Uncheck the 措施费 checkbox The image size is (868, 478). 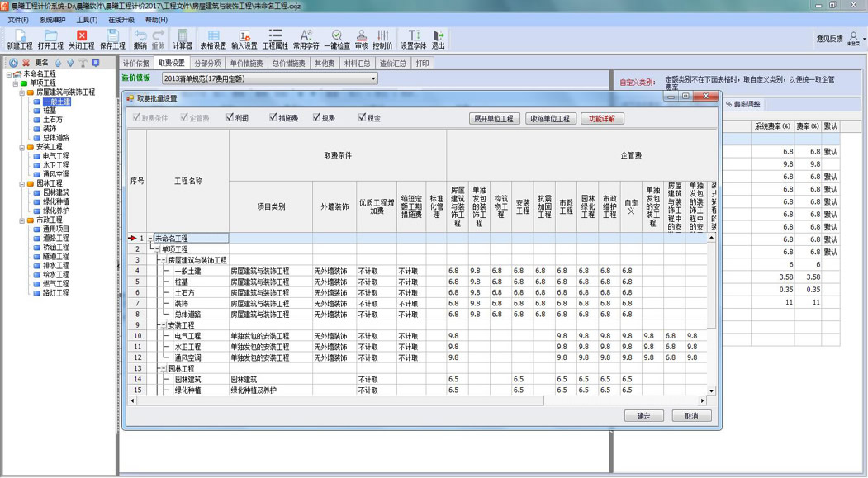click(273, 118)
